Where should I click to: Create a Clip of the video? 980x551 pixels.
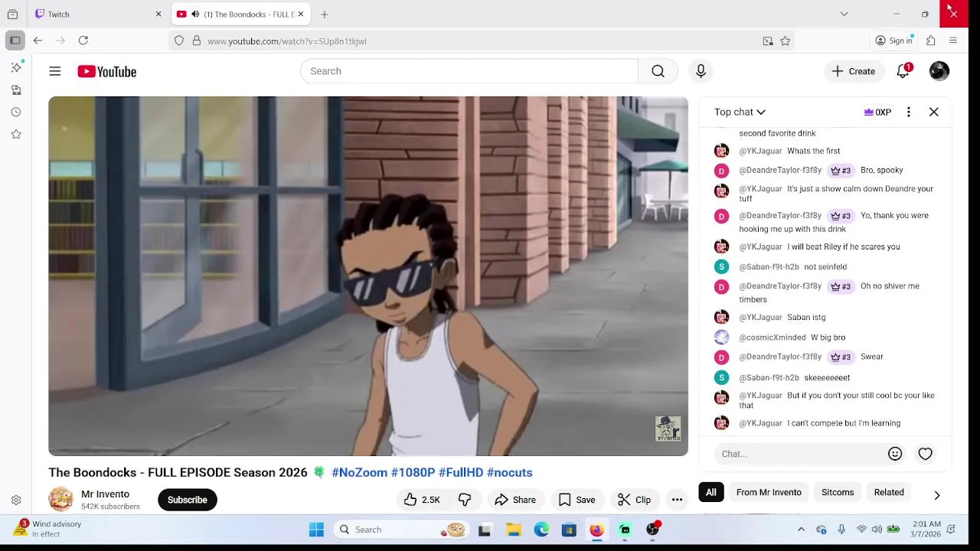pos(634,500)
